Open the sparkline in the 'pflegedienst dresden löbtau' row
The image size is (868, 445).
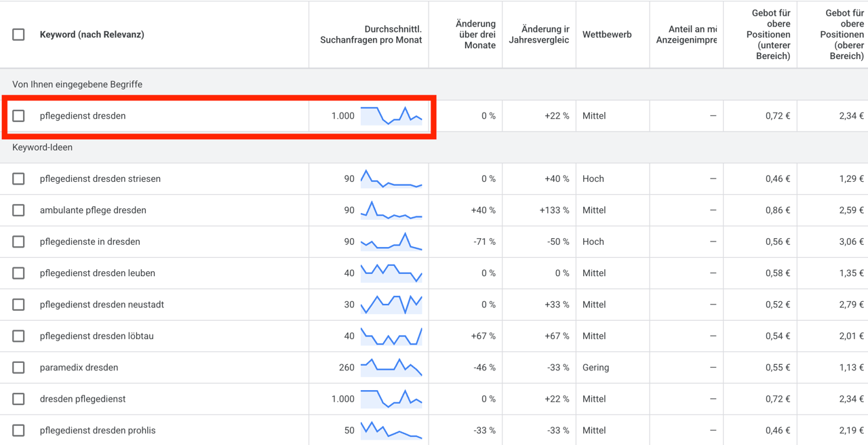pos(391,336)
